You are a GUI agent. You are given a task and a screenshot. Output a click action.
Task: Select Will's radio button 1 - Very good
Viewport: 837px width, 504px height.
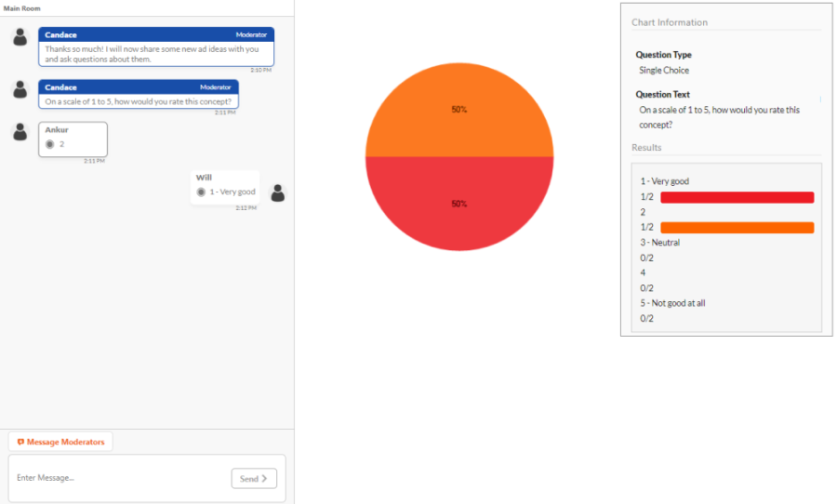[x=201, y=192]
